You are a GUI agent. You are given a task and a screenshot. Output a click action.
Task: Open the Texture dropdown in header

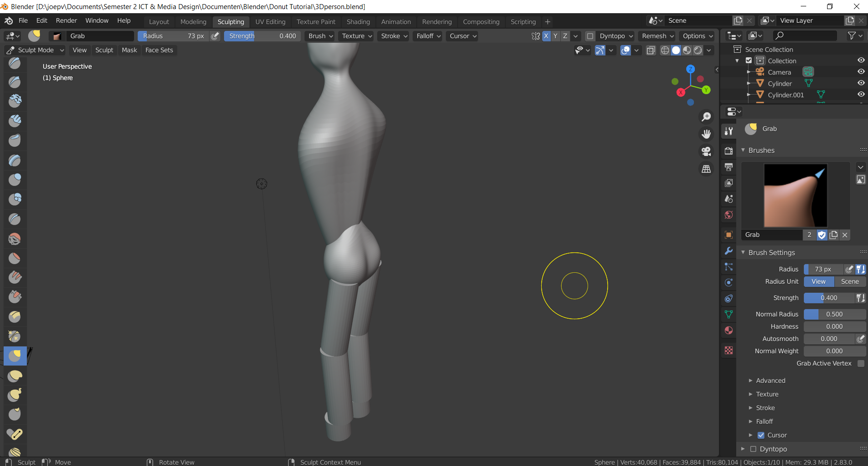click(x=357, y=36)
